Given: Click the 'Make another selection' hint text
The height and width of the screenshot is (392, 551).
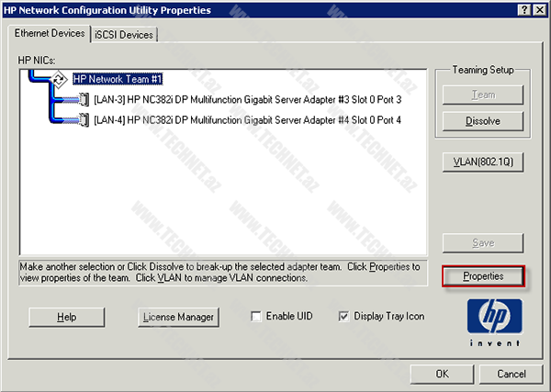Looking at the screenshot, I should click(219, 273).
